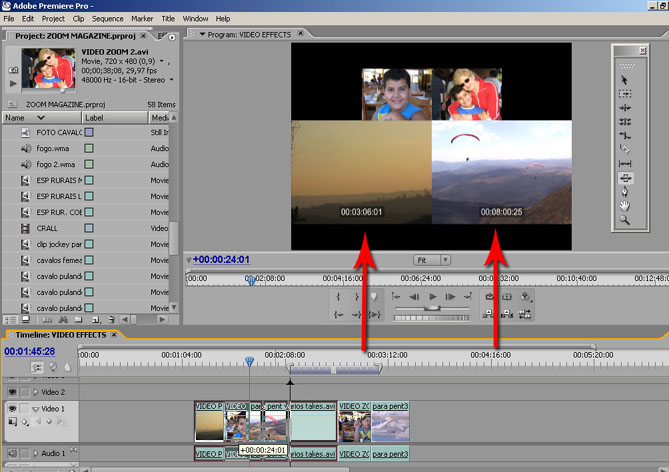
Task: Toggle Snap button in Timeline header
Action: 38,368
